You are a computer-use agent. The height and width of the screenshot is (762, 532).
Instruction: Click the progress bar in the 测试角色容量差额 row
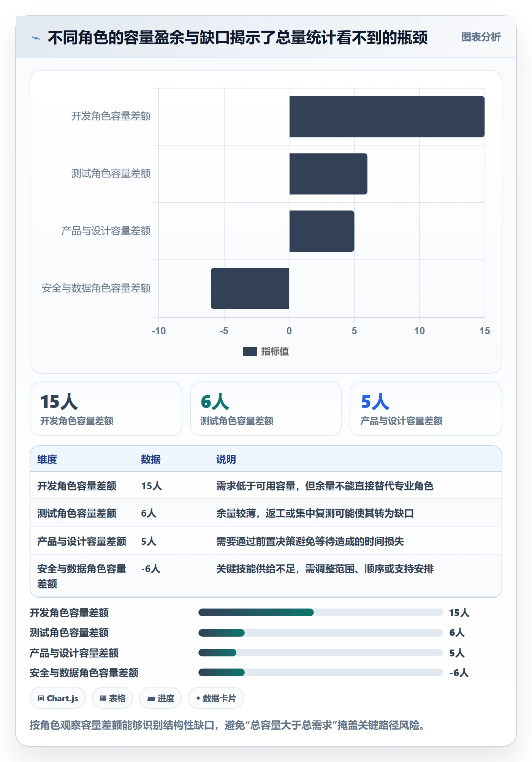click(320, 632)
